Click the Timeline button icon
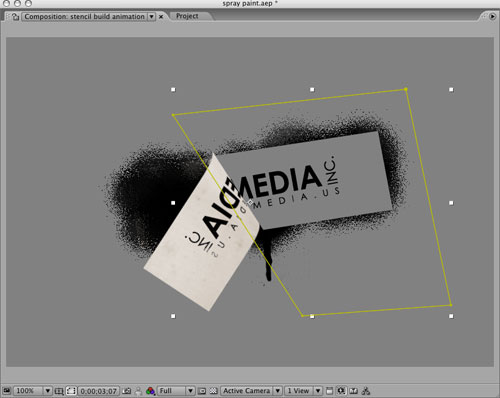This screenshot has width=500, height=398. click(x=353, y=391)
